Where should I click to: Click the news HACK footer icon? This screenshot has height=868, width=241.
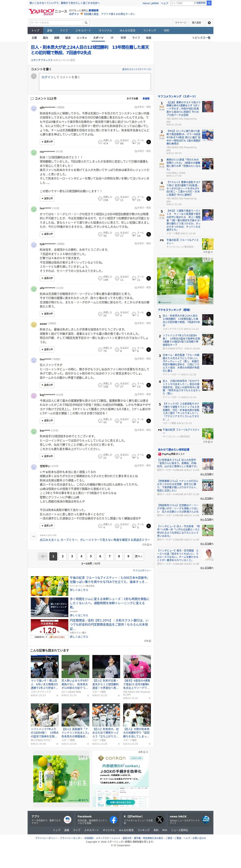click(206, 820)
